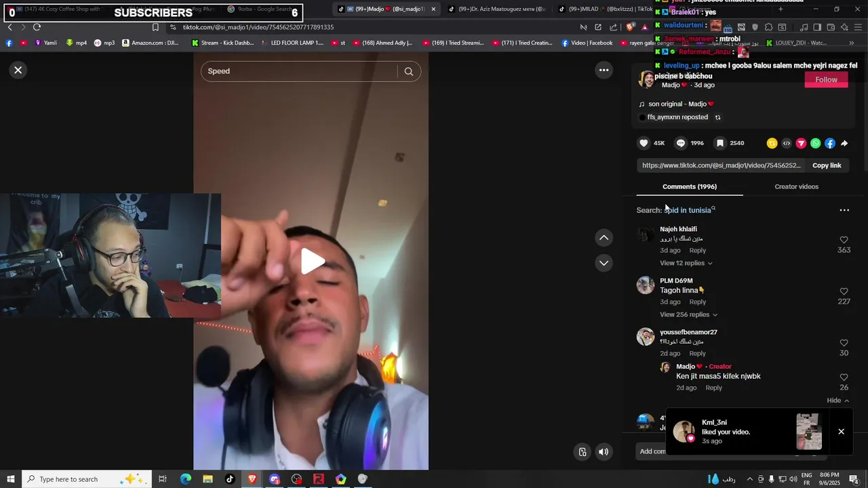This screenshot has height=488, width=868.
Task: Open the 'Stream - Kick Dashb...' bookmark
Action: [x=222, y=43]
